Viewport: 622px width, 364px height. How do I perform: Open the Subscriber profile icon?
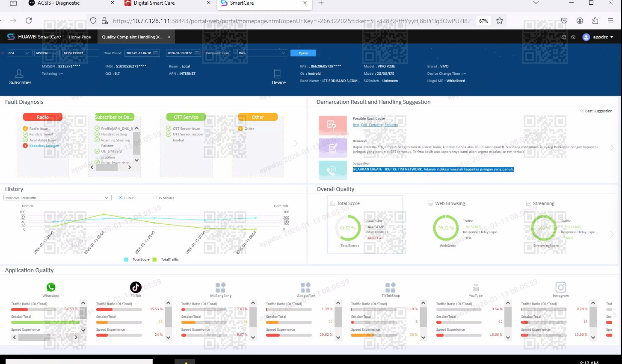tap(19, 73)
